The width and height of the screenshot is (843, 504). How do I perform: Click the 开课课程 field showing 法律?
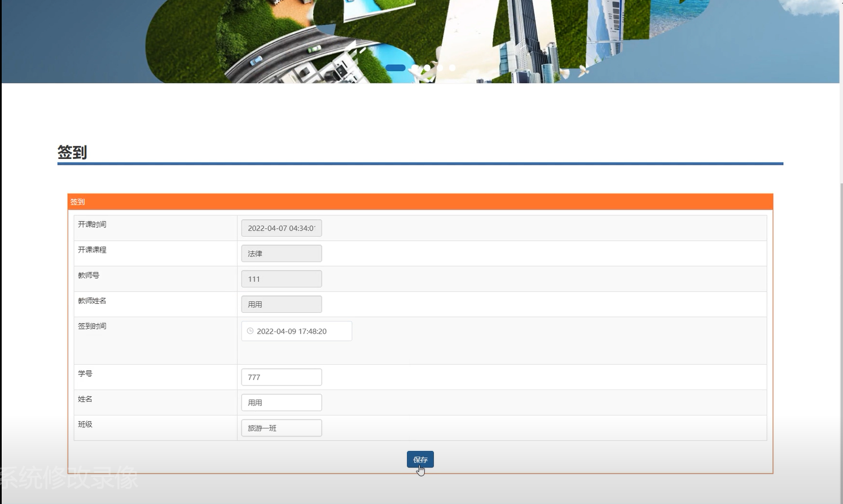pyautogui.click(x=281, y=254)
